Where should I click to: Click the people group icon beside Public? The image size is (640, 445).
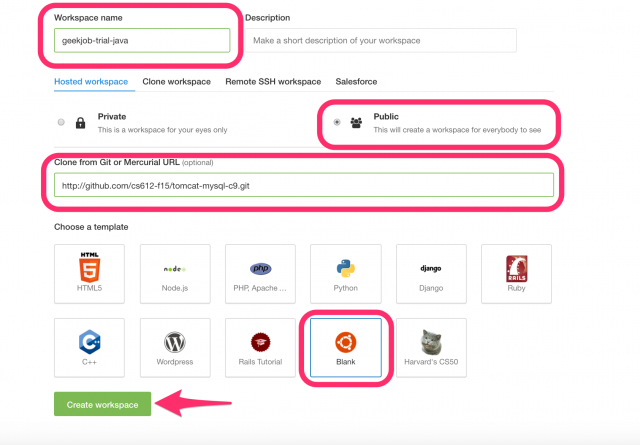[356, 122]
